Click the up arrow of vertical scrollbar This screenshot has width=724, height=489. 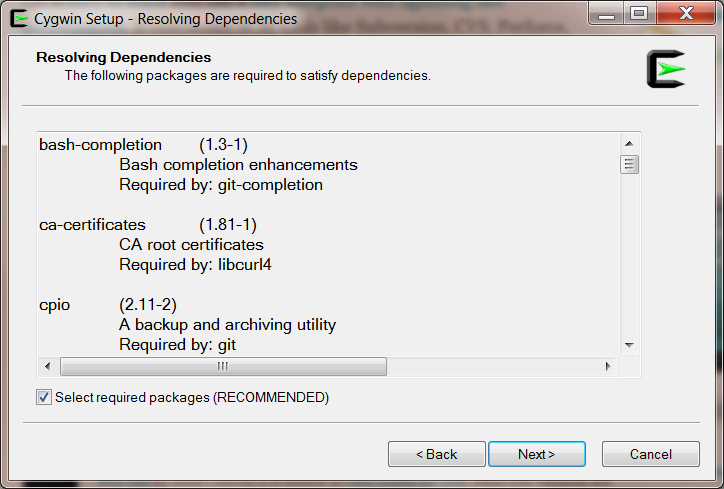pos(629,144)
